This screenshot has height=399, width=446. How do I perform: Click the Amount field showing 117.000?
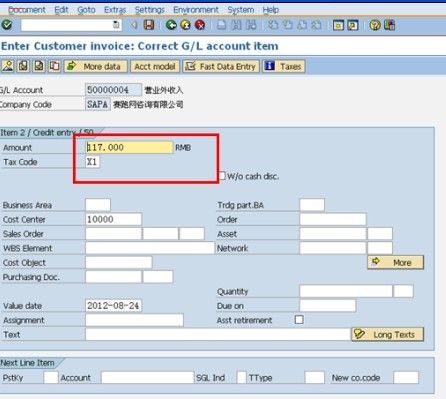(x=129, y=147)
